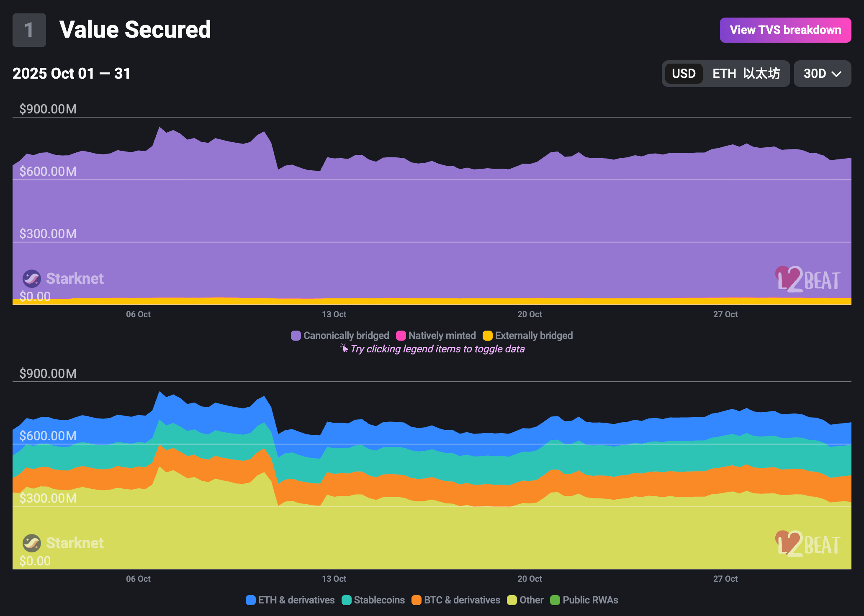
Task: Click View TVS breakdown button
Action: coord(785,30)
